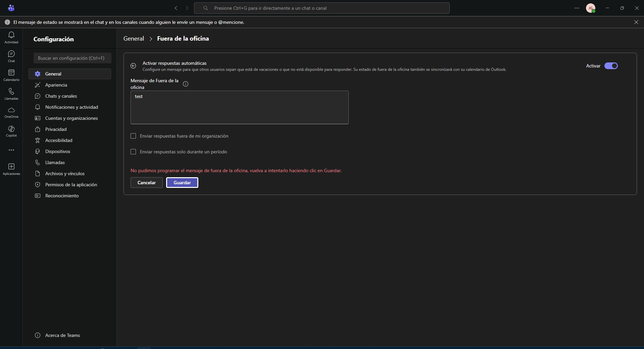644x349 pixels.
Task: Click the Teams logo in the title bar
Action: (x=11, y=8)
